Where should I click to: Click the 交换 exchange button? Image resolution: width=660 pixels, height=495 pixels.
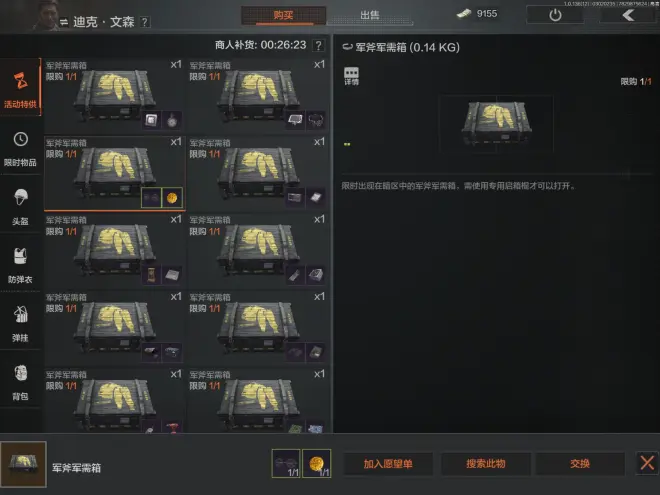[580, 463]
